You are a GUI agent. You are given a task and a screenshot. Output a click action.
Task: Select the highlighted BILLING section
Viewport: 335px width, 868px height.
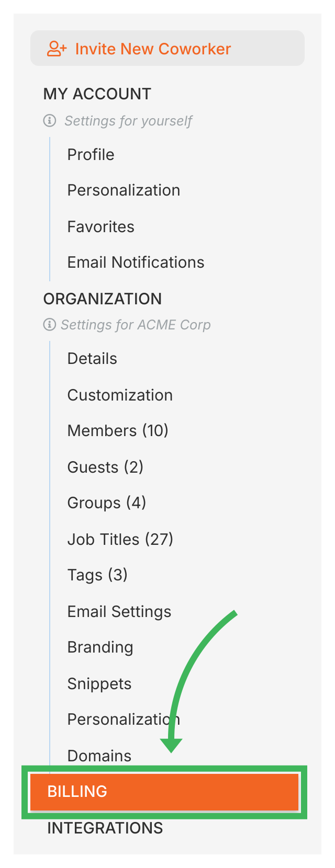click(x=164, y=792)
